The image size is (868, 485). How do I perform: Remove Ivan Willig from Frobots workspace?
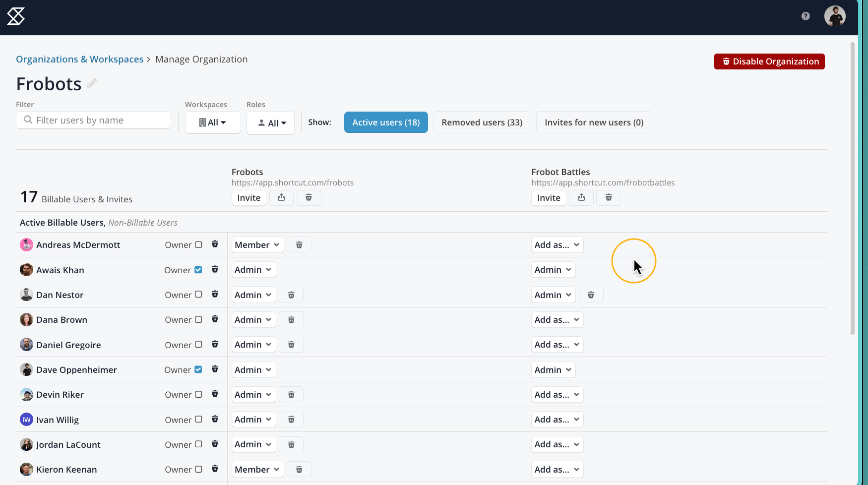coord(291,420)
